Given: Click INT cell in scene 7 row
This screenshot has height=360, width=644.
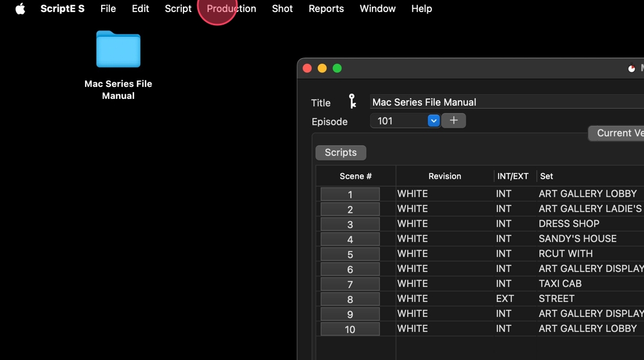Looking at the screenshot, I should click(504, 284).
